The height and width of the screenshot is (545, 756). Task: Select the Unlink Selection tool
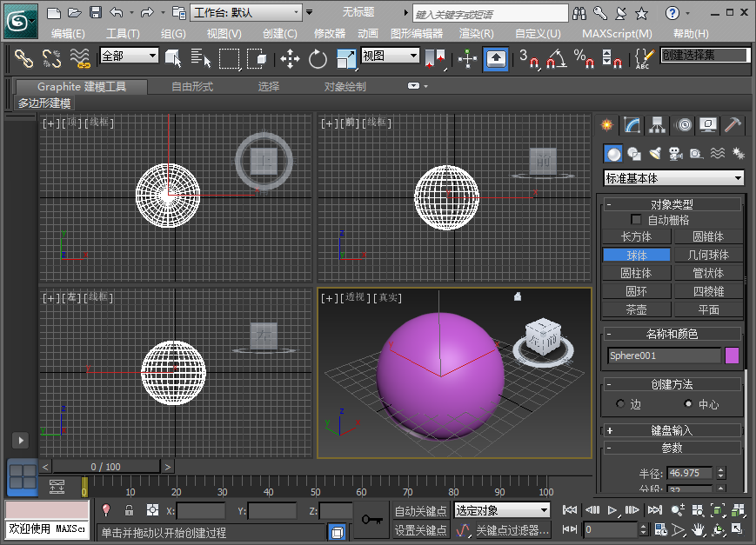coord(51,59)
